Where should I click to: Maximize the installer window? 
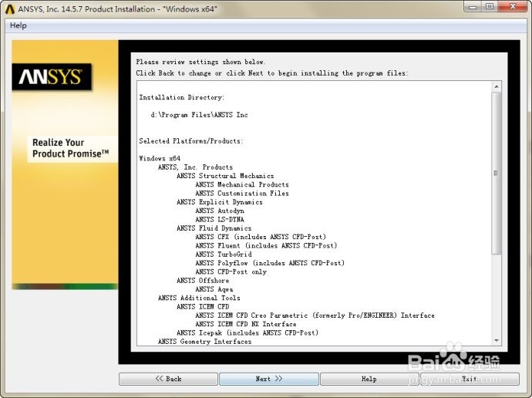[x=490, y=6]
